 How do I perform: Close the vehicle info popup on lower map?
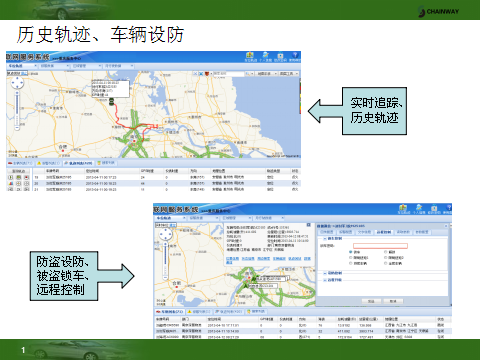point(308,225)
